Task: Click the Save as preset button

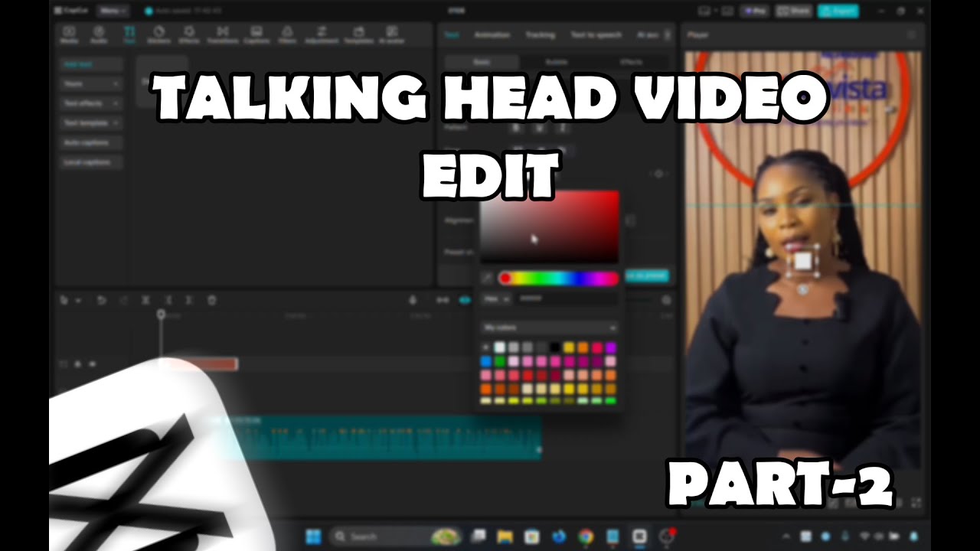Action: [x=647, y=275]
